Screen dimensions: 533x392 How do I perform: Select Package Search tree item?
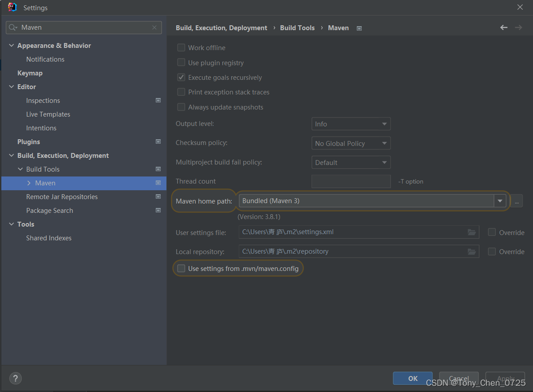[50, 210]
